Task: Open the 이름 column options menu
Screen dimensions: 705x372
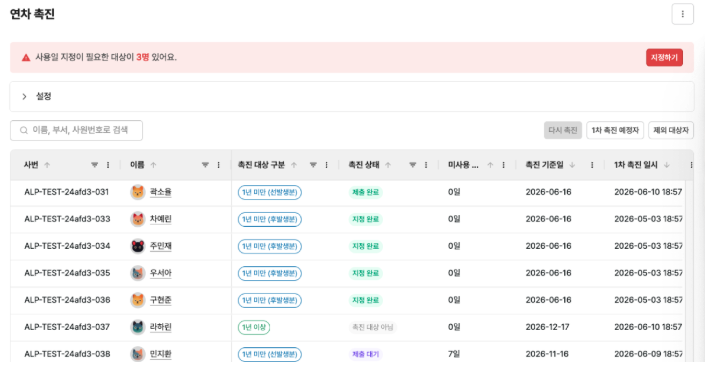Action: 219,165
